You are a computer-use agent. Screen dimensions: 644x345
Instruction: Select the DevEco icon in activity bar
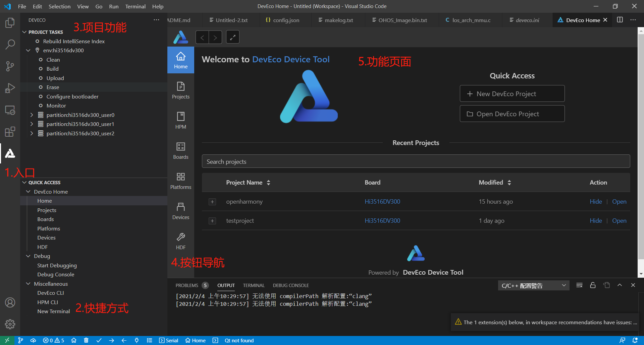coord(10,153)
